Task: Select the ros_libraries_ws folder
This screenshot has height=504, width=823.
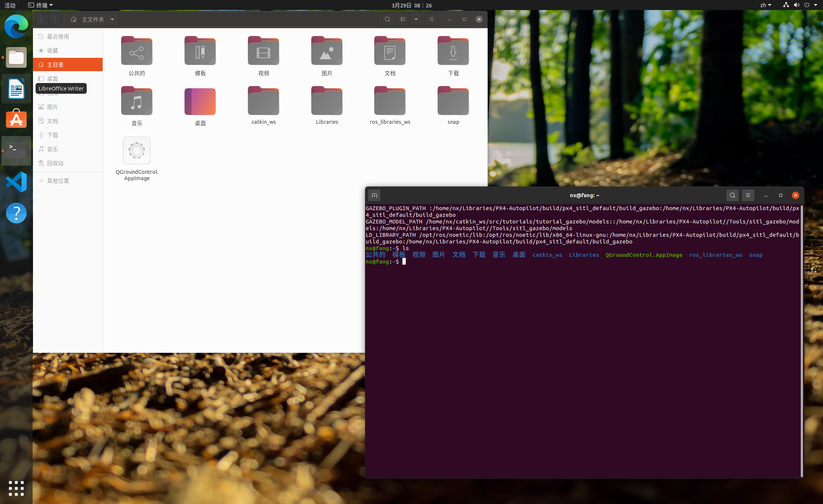Action: [390, 105]
